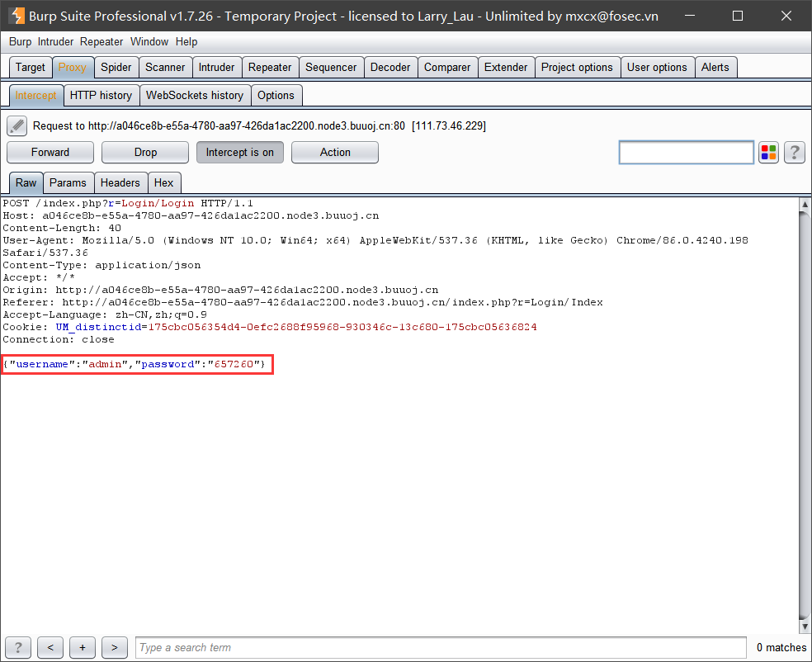Open the Window menu
The height and width of the screenshot is (662, 812).
point(149,42)
